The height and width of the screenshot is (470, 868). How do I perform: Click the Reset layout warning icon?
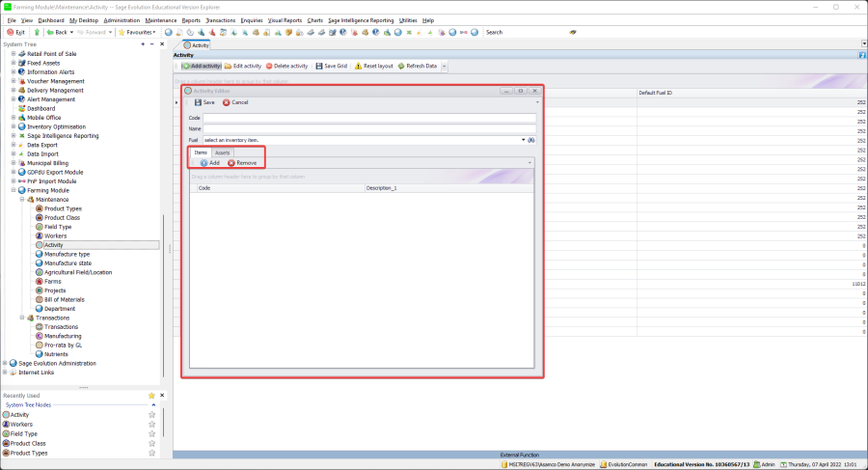tap(358, 67)
